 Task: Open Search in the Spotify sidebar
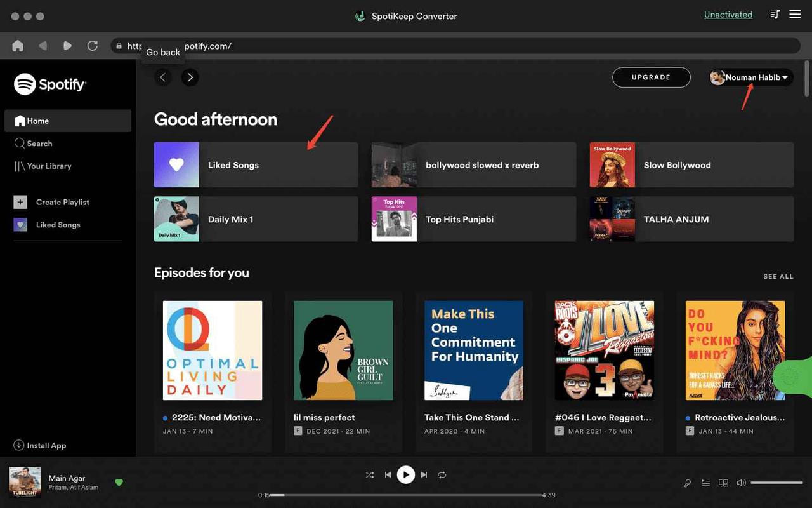pos(38,143)
